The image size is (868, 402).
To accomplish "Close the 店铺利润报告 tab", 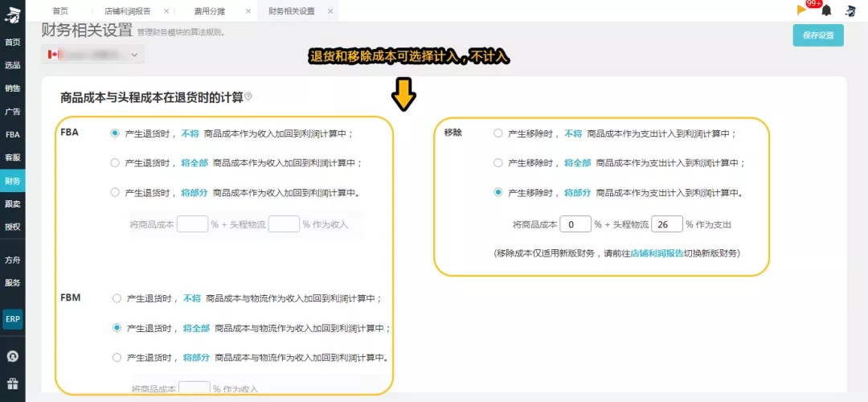I will [166, 11].
